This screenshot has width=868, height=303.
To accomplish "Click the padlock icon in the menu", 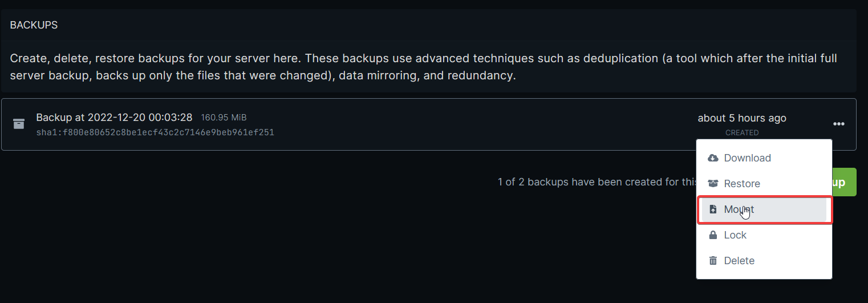I will [x=713, y=235].
